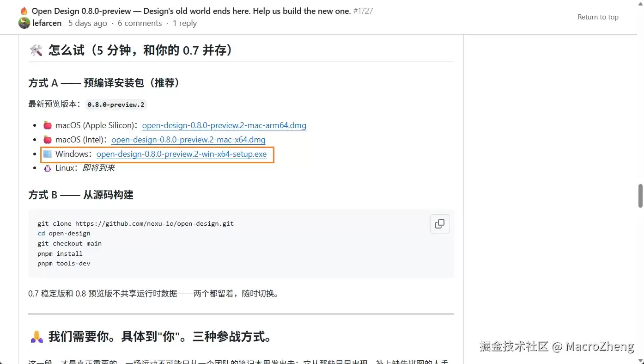This screenshot has height=364, width=644.
Task: Download open-design-0.8.0-preview.2-mac-x64.dmg
Action: tap(188, 140)
